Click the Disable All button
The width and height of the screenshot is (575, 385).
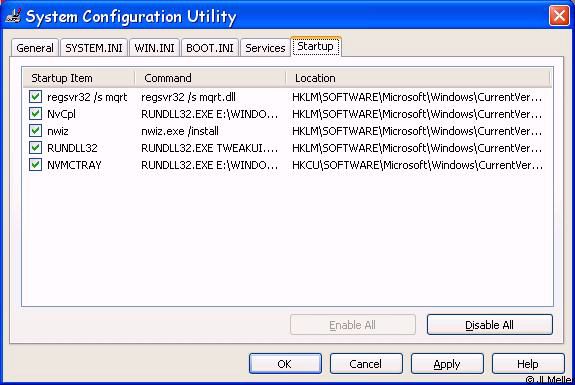tap(490, 325)
